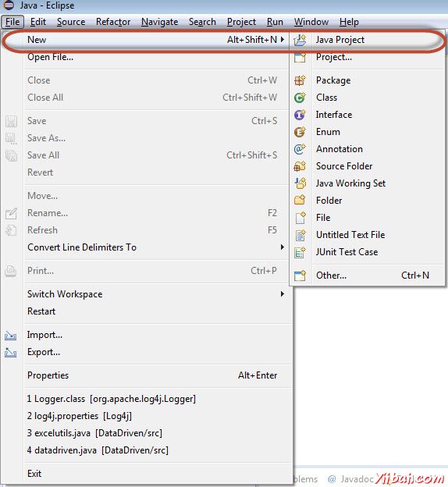This screenshot has width=448, height=487.
Task: Expand Convert Line Delimiters To submenu
Action: coord(283,247)
